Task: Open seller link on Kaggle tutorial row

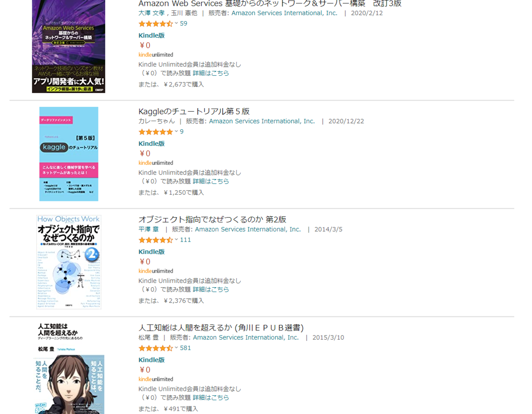Action: pyautogui.click(x=262, y=121)
